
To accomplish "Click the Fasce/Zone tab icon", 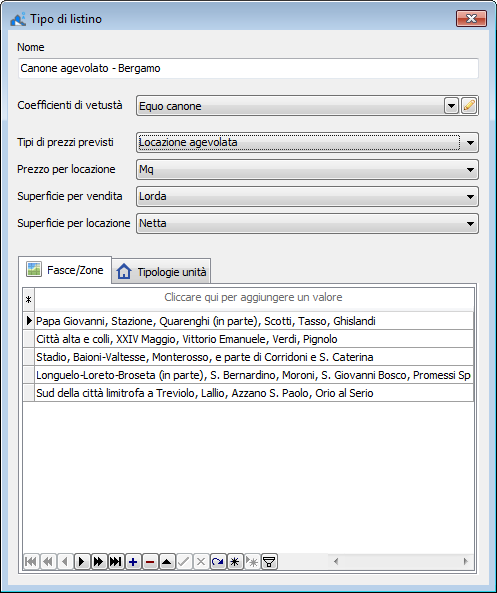I will click(34, 269).
